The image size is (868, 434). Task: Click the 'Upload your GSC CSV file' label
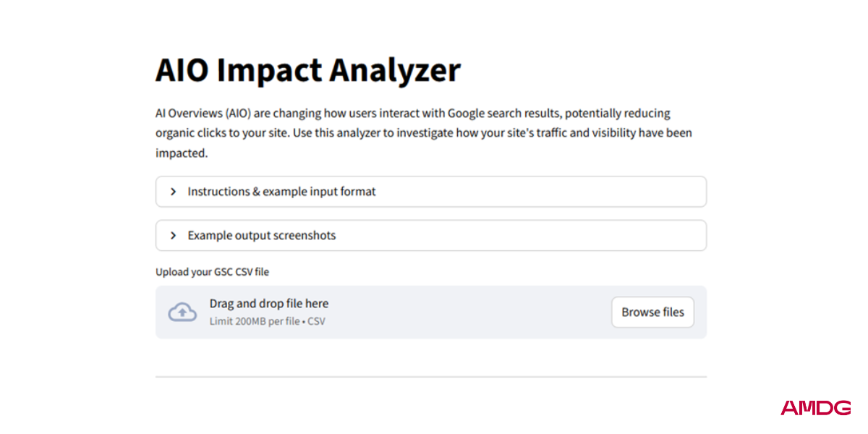point(212,272)
